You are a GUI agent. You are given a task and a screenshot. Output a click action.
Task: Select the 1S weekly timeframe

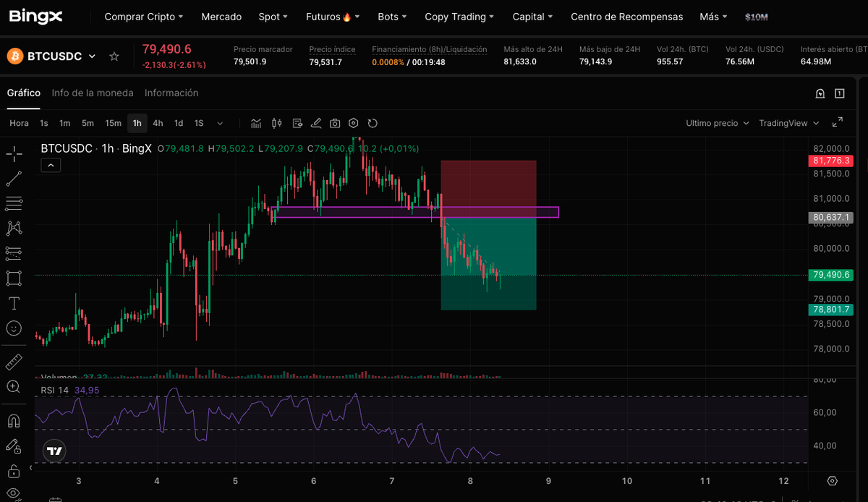coord(199,123)
